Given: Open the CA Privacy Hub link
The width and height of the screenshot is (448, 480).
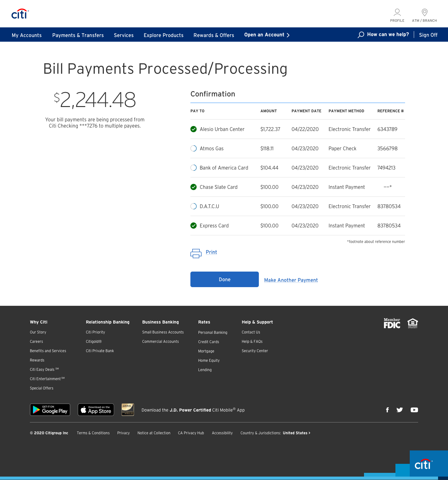Looking at the screenshot, I should [x=191, y=433].
